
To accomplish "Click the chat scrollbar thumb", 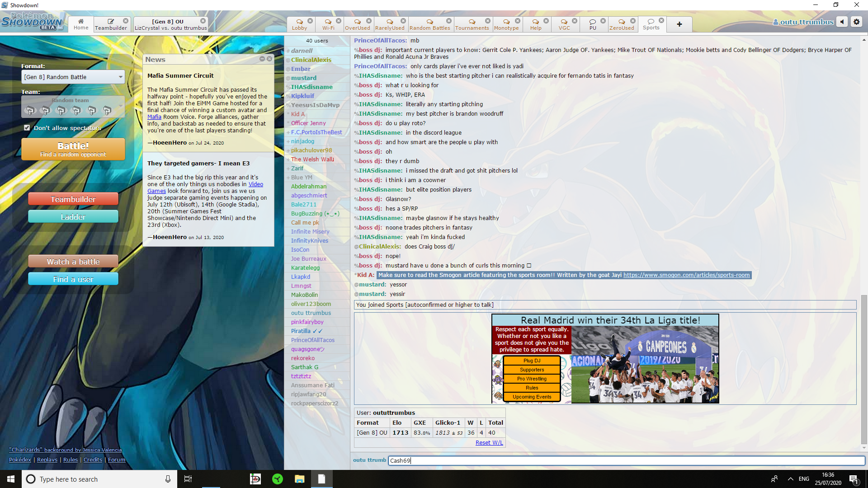I will tap(864, 368).
